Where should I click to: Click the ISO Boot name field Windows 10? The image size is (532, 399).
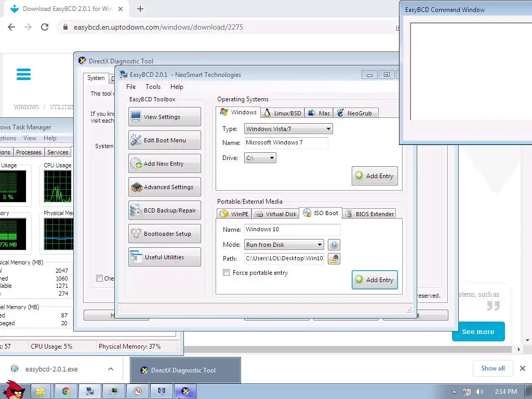pos(292,229)
